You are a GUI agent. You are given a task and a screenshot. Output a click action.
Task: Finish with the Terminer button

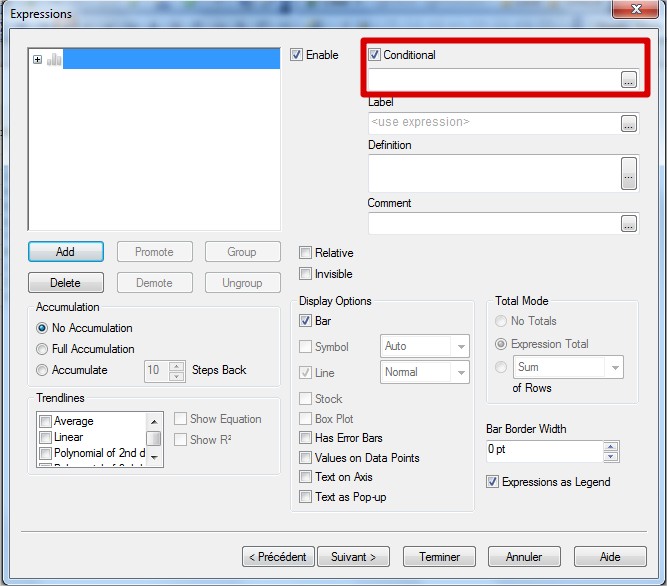(x=439, y=556)
